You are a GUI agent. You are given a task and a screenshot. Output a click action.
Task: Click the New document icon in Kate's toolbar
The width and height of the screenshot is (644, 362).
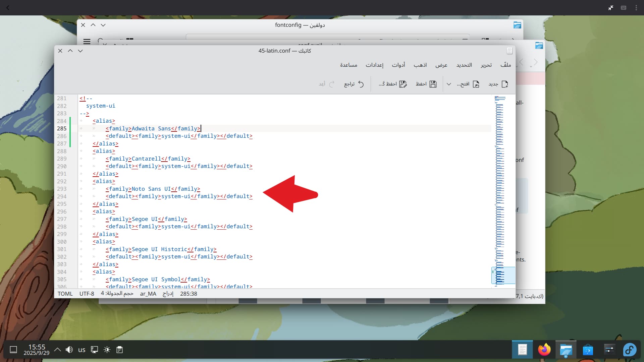tap(504, 84)
